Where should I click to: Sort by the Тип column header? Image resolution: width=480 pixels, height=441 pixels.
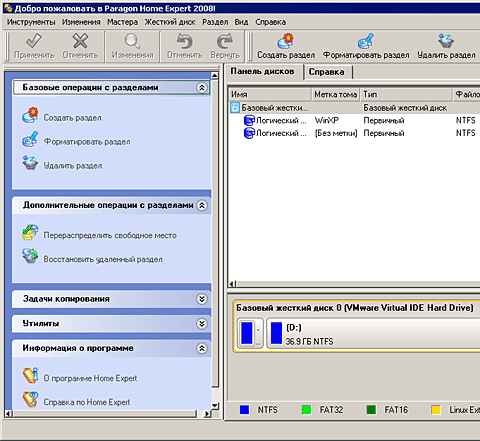click(x=406, y=94)
